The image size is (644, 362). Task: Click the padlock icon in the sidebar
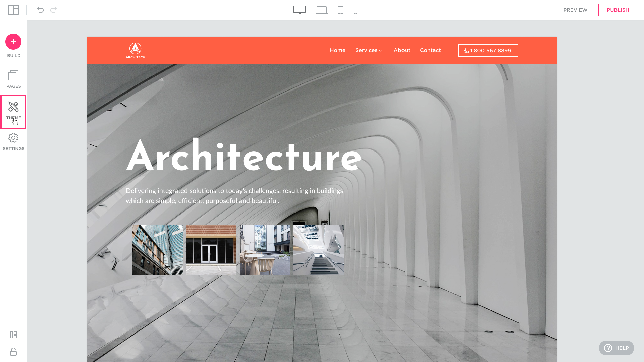point(13,352)
